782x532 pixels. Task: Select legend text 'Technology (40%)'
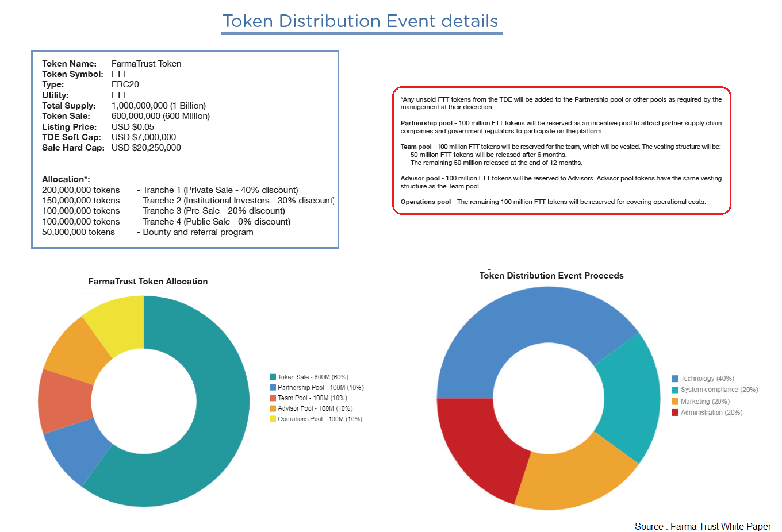(707, 379)
